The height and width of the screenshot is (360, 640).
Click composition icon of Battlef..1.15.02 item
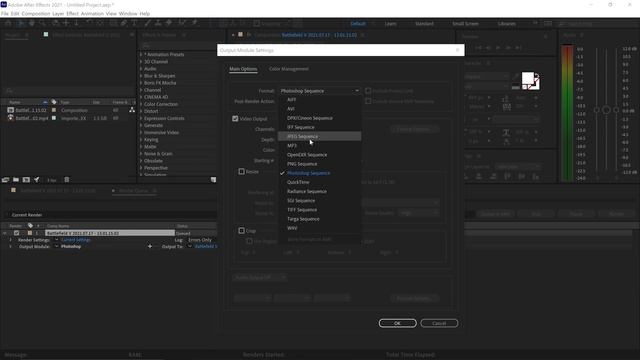click(x=11, y=110)
